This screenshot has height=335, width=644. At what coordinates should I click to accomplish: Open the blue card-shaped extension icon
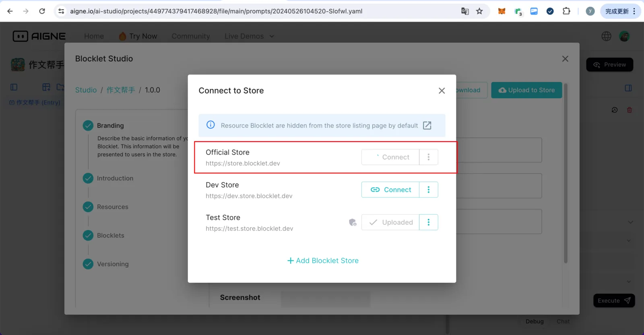(x=534, y=11)
